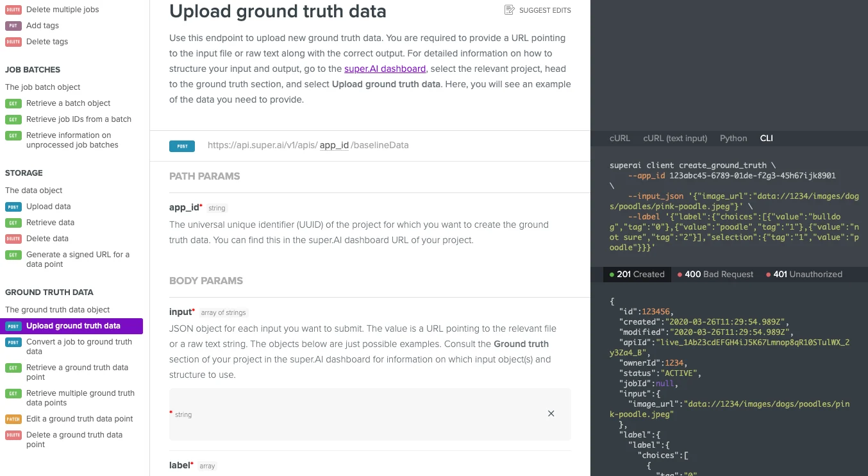Select Upload ground truth data in sidebar

click(x=72, y=326)
